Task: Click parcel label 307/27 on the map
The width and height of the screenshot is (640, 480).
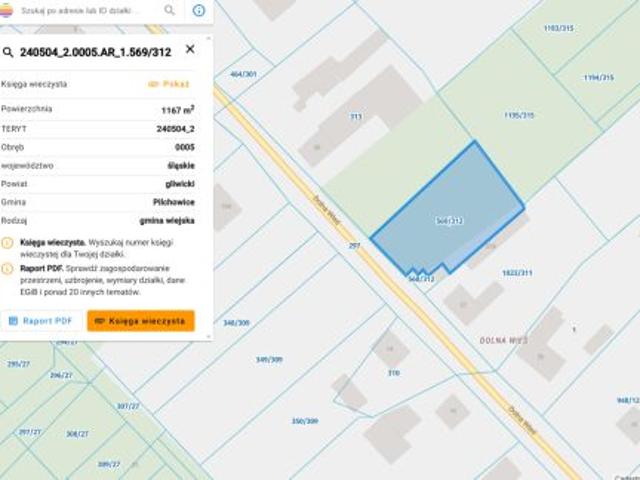Action: pos(128,406)
